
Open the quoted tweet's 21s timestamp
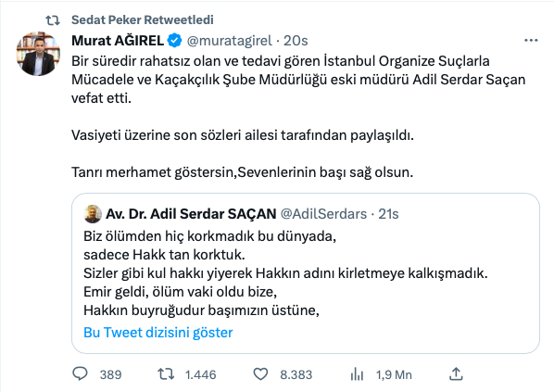[388, 214]
